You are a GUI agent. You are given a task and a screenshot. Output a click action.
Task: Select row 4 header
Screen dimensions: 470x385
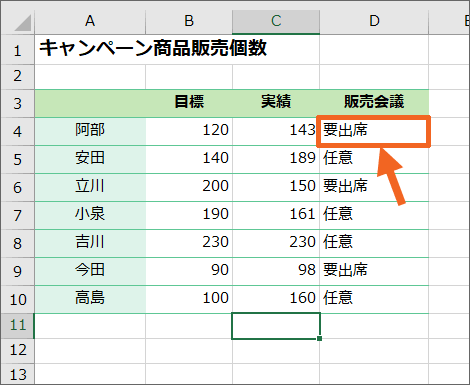tap(17, 131)
